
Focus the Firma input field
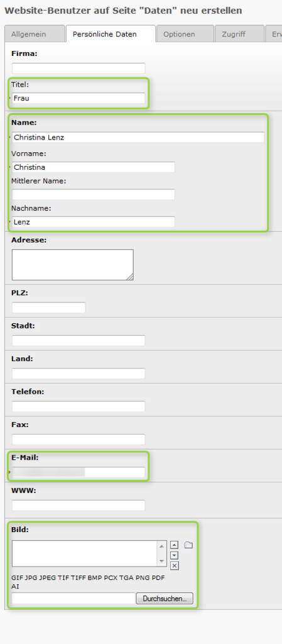click(x=79, y=68)
